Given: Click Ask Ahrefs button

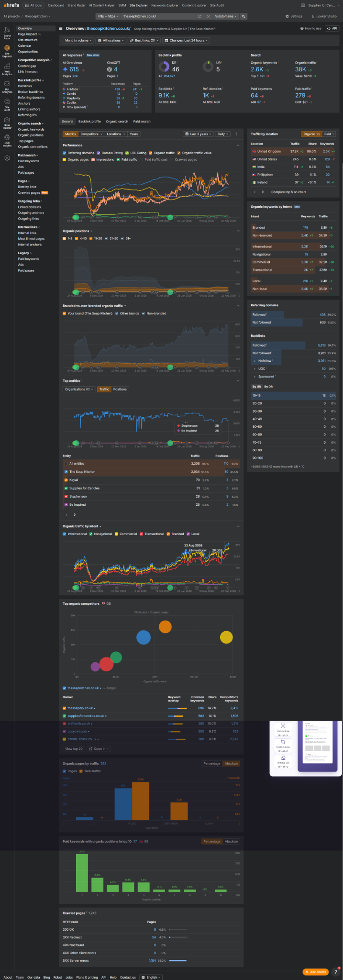Looking at the screenshot, I should [x=316, y=972].
